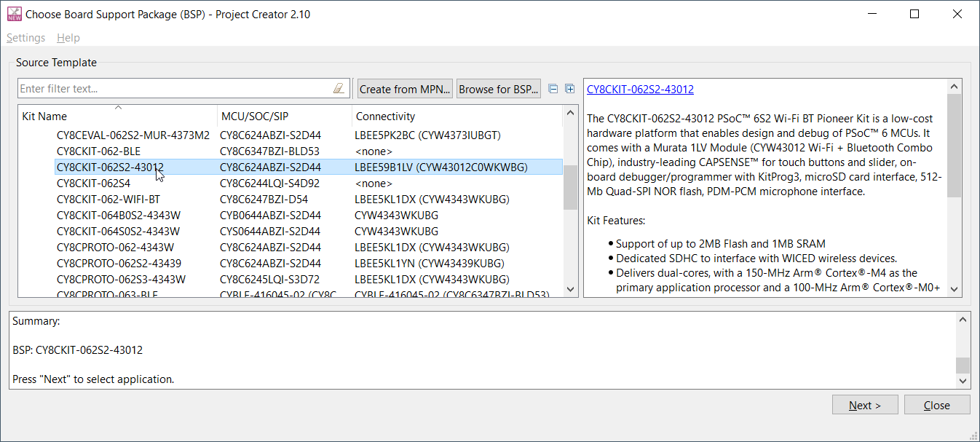Select the CY8CKIT-062-WIFI-BT kit
The image size is (980, 442).
coord(108,200)
